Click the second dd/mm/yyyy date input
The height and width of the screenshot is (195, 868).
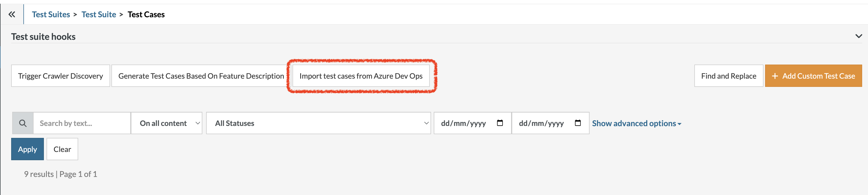(541, 123)
